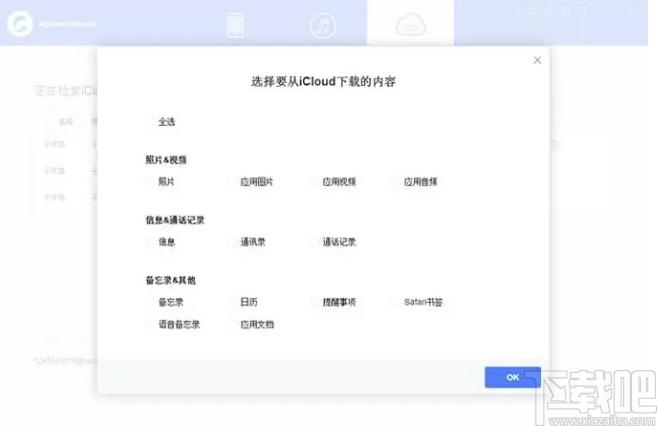This screenshot has width=659, height=426.
Task: Enable the 应用视频 checkbox
Action: pos(314,182)
